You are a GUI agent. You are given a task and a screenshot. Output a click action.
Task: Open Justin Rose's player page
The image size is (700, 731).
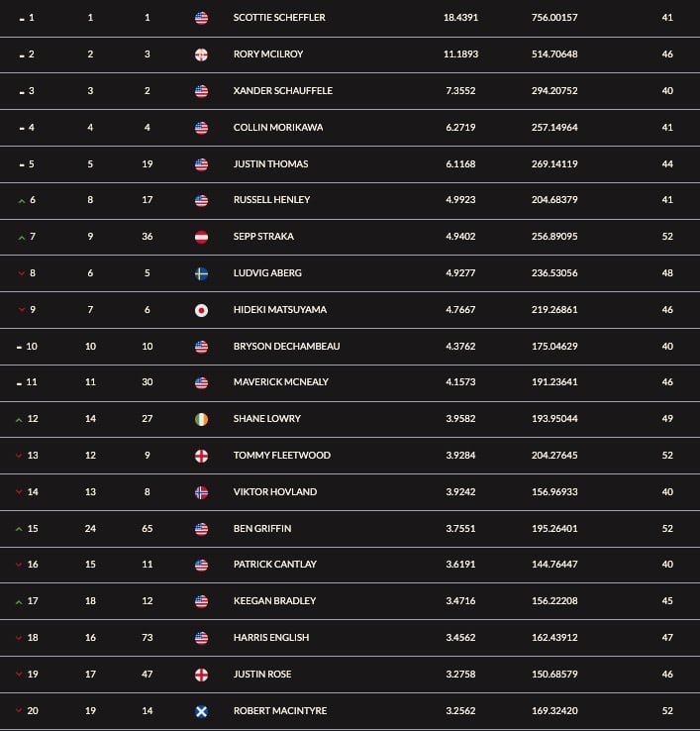262,675
